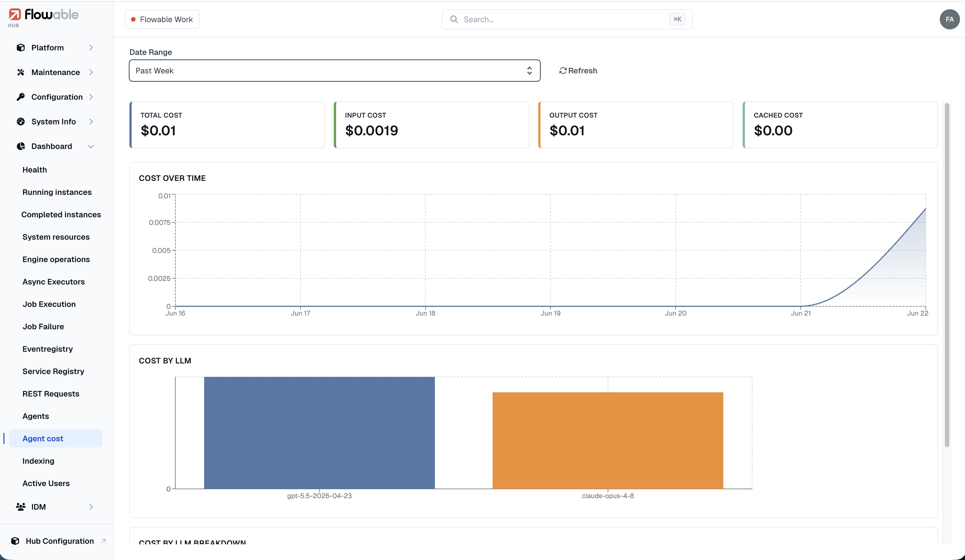Go to Active Users
This screenshot has width=965, height=560.
pos(46,483)
